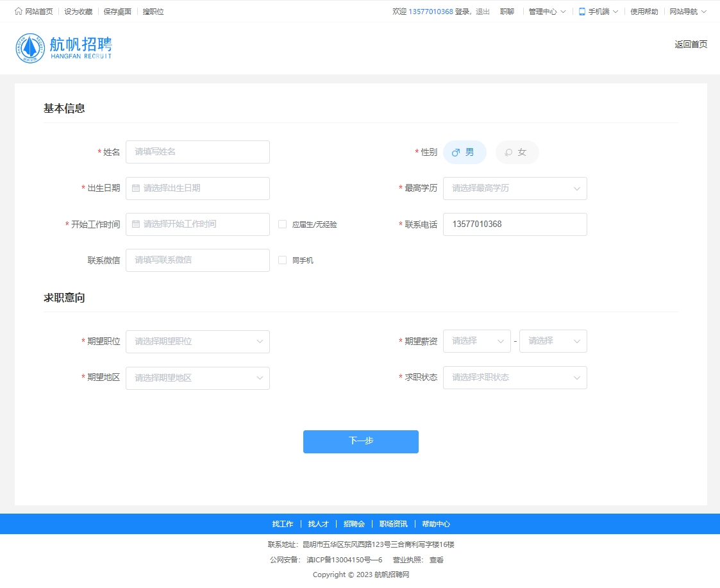This screenshot has width=720, height=588.
Task: Open the 最高学历 dropdown
Action: [515, 189]
